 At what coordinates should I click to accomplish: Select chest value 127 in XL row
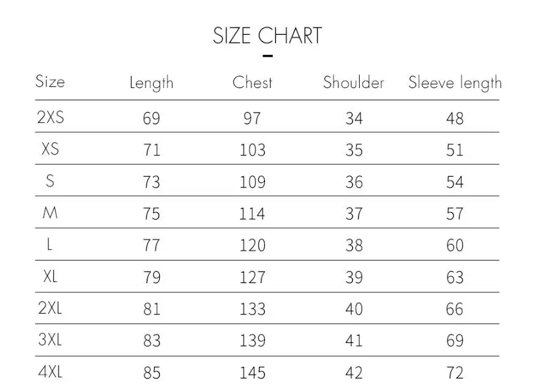(x=252, y=278)
